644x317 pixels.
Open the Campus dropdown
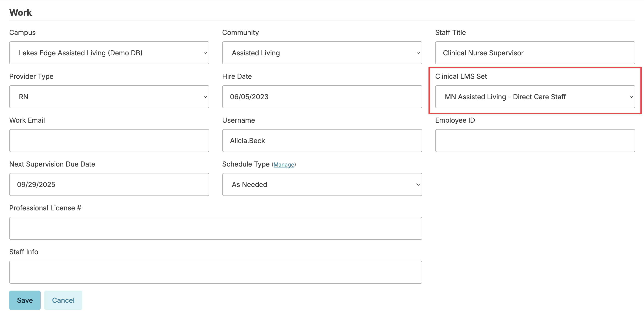[x=109, y=53]
